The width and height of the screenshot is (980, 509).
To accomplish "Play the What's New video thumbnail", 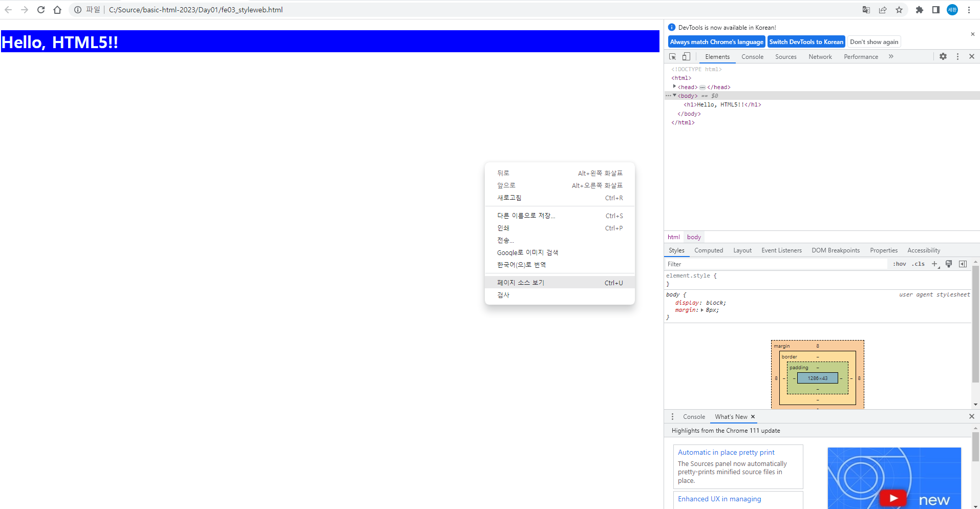I will click(x=893, y=498).
